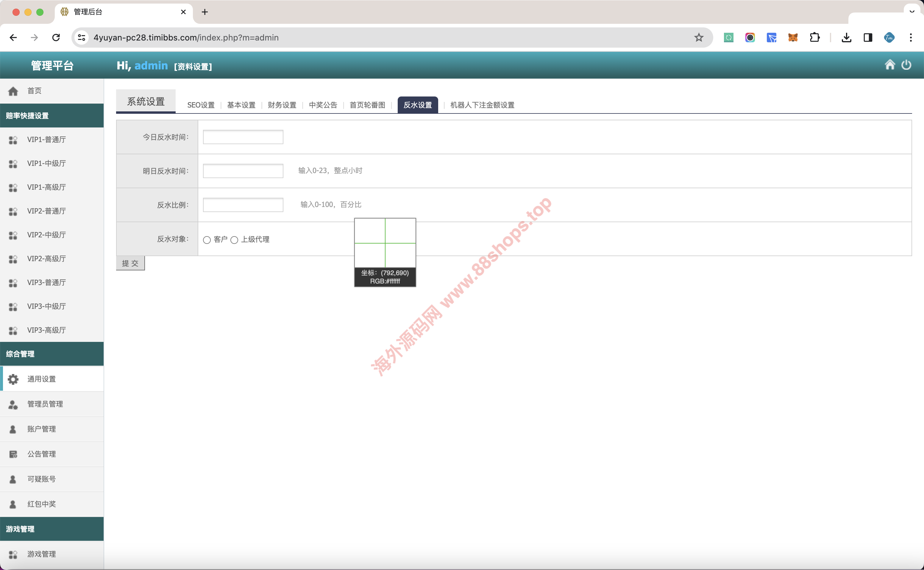Click the 提交 submit button
This screenshot has height=570, width=924.
[130, 263]
